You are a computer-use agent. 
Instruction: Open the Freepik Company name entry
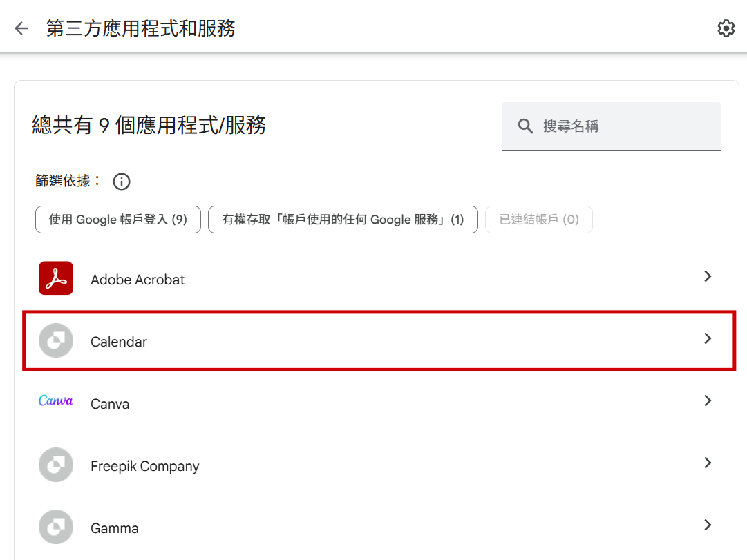(145, 466)
